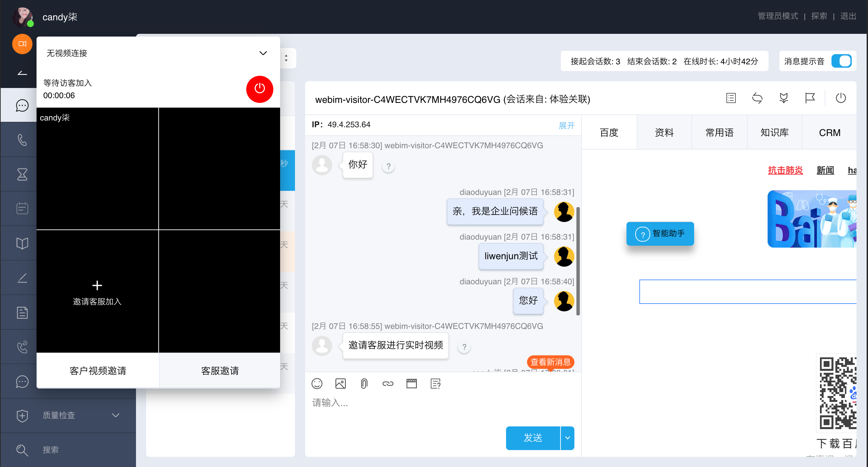Open the send button dropdown arrow
The image size is (868, 467).
tap(567, 438)
